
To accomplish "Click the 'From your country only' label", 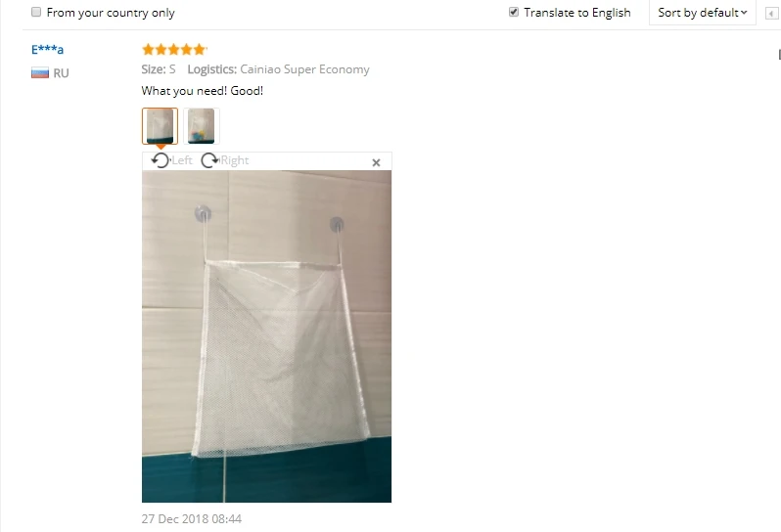I will [x=111, y=13].
